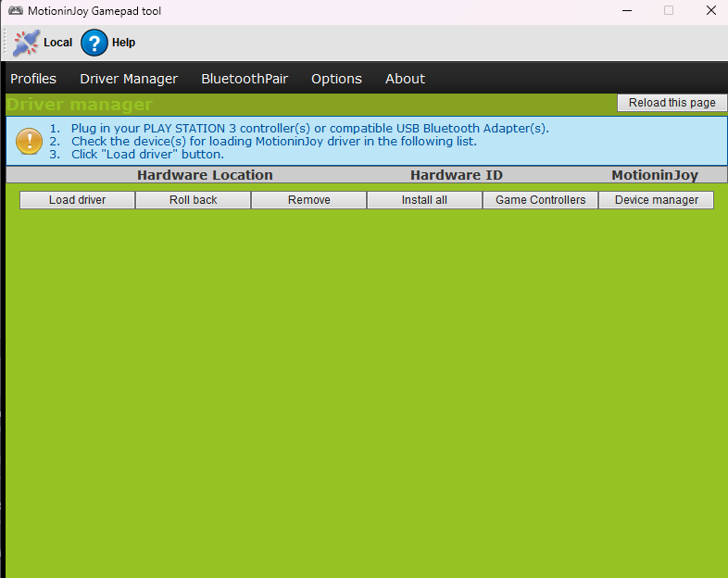The width and height of the screenshot is (728, 578).
Task: Click the Hardware Location column header
Action: point(205,175)
